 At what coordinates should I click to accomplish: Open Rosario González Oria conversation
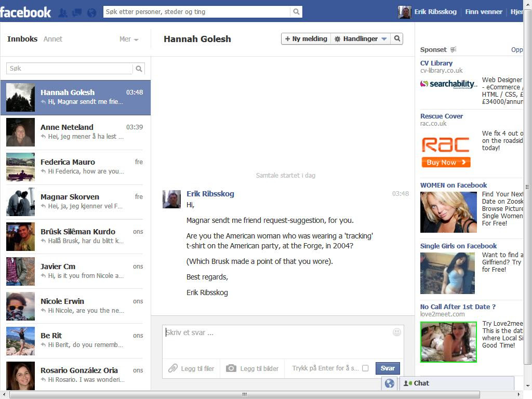(75, 375)
